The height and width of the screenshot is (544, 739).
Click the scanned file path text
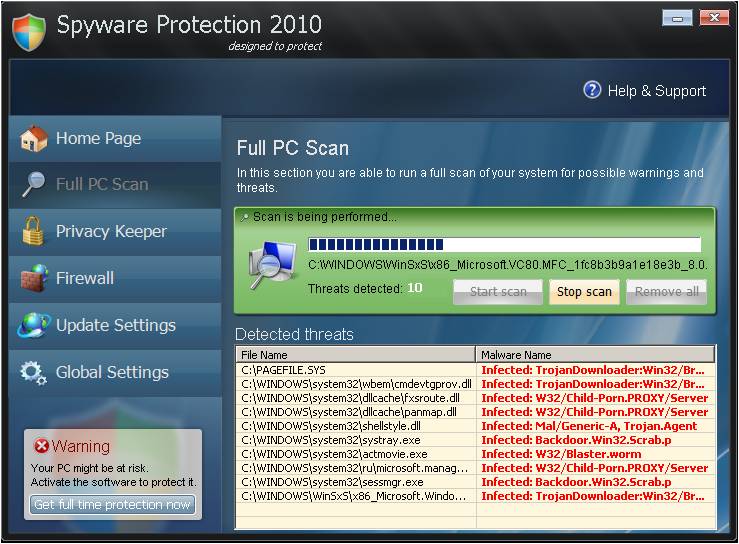[508, 265]
